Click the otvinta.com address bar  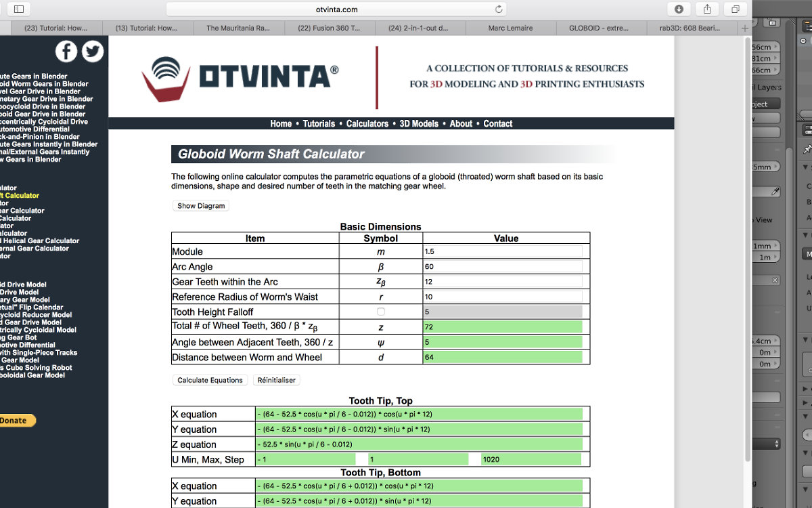coord(336,9)
